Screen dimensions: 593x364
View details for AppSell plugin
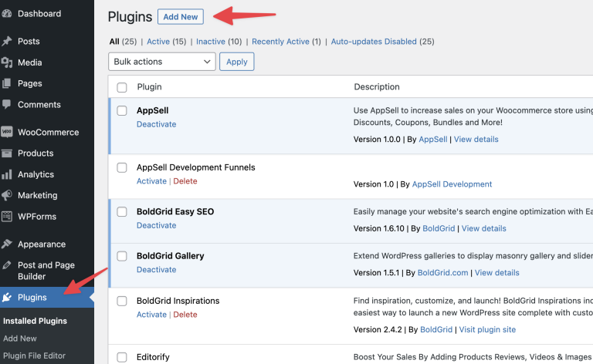[476, 140]
